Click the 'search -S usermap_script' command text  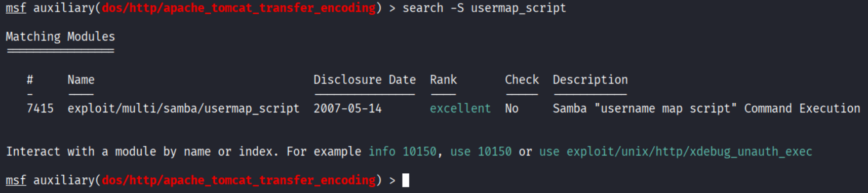point(484,8)
